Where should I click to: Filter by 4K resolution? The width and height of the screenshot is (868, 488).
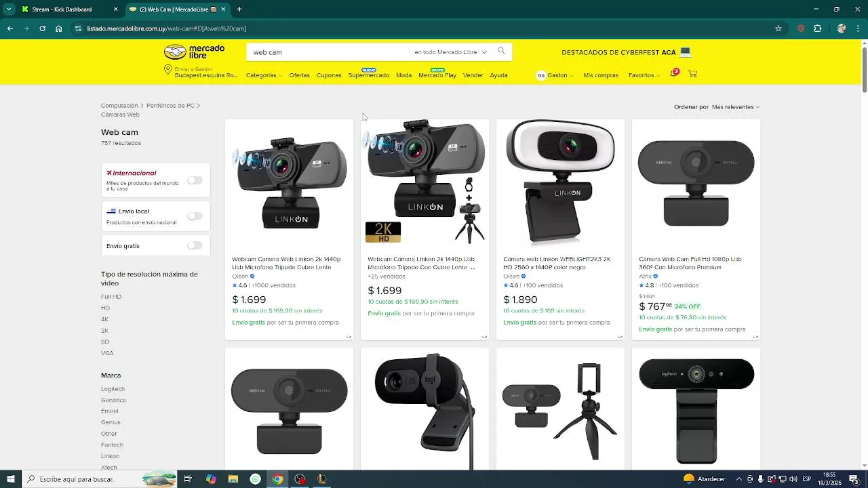[x=104, y=319]
